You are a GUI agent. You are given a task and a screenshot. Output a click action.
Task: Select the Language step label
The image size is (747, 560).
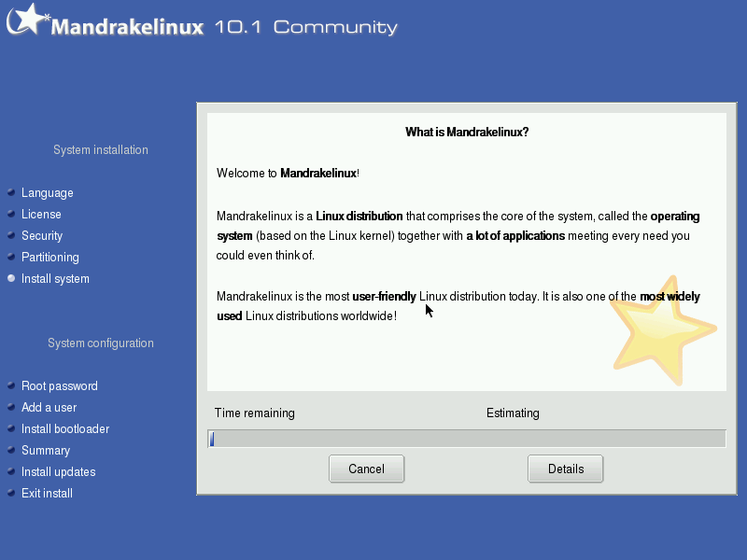(48, 193)
